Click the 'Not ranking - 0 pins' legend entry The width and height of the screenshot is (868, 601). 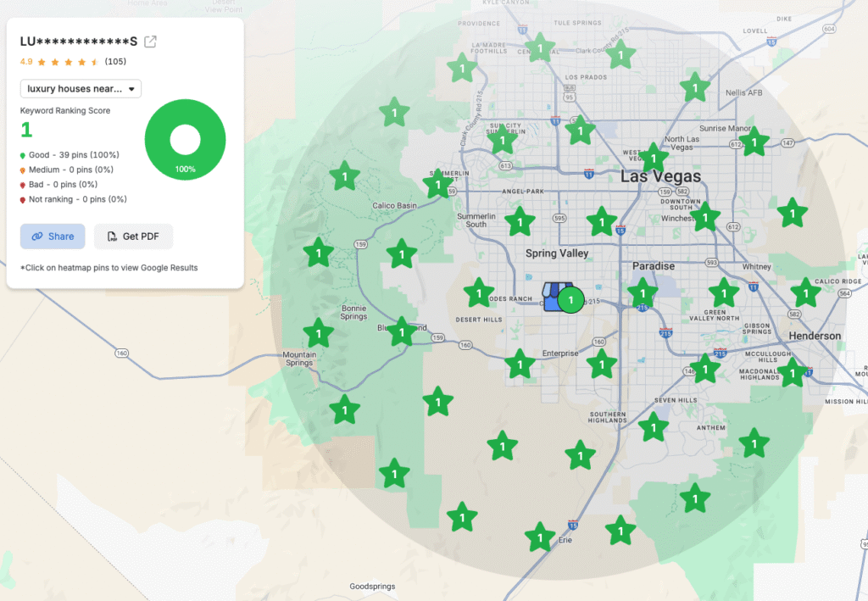73,199
